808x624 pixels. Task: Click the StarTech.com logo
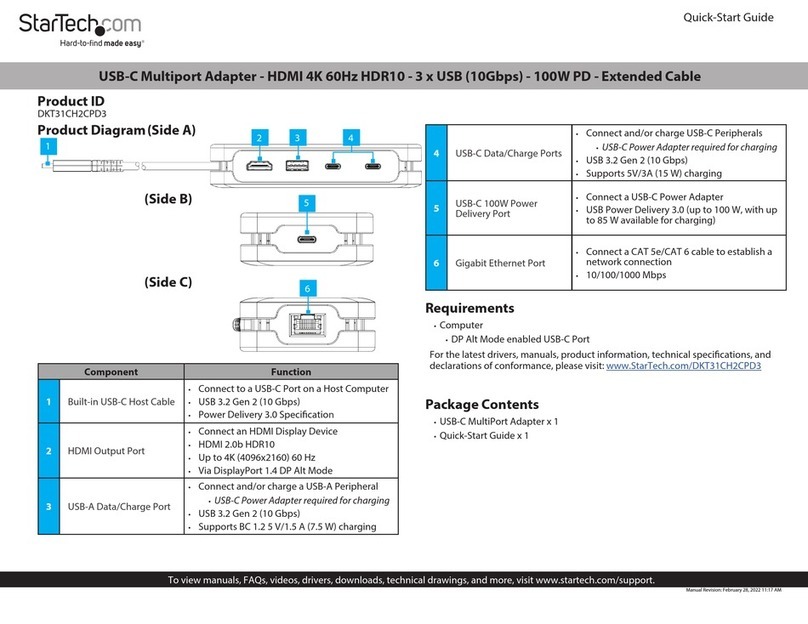click(80, 30)
